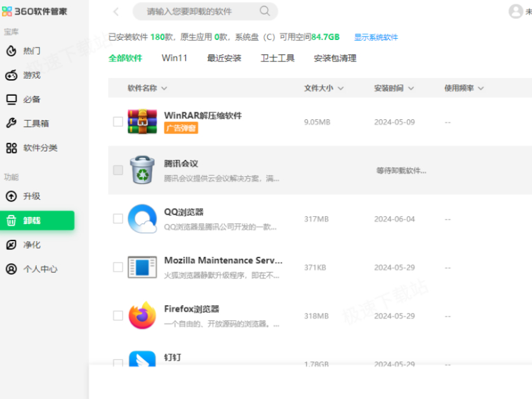Open the 工具箱 wrench icon
532x399 pixels.
point(11,123)
